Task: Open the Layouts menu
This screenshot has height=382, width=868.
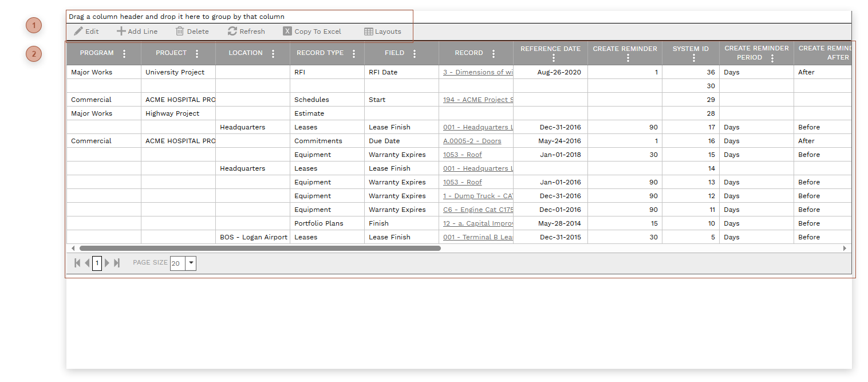Action: [382, 31]
